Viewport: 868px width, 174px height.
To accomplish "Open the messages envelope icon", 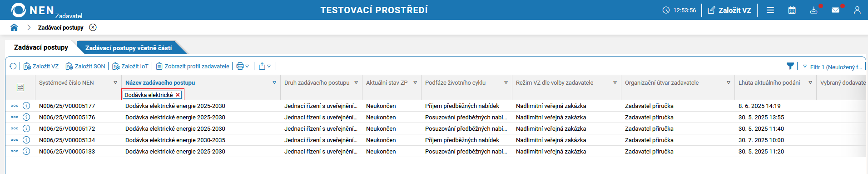I will point(835,10).
